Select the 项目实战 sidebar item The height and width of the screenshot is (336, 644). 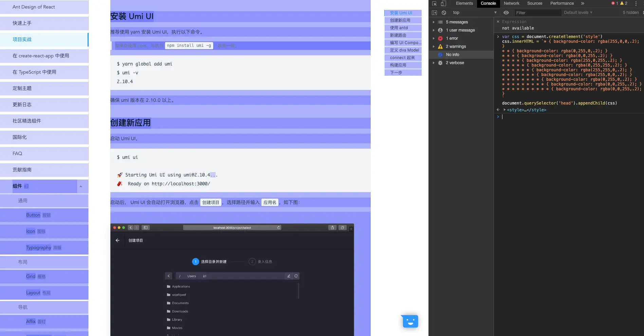44,40
